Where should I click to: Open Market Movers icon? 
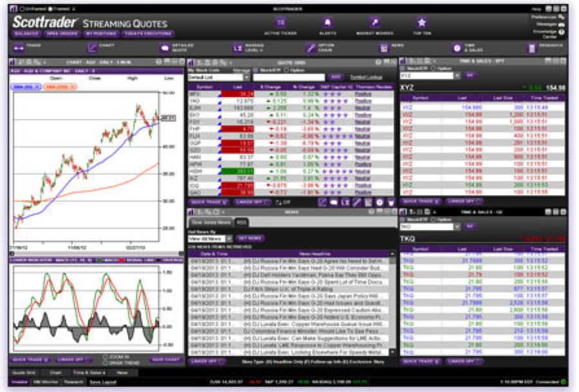(375, 22)
